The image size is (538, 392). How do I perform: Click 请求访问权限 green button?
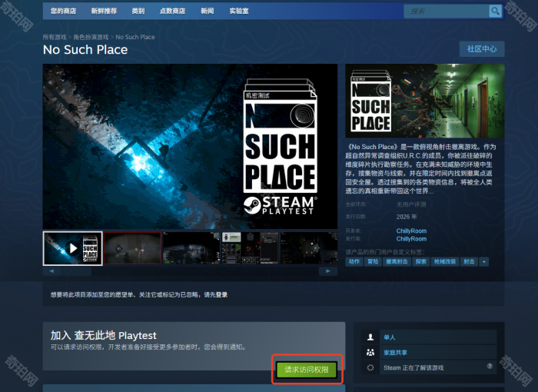(x=307, y=370)
